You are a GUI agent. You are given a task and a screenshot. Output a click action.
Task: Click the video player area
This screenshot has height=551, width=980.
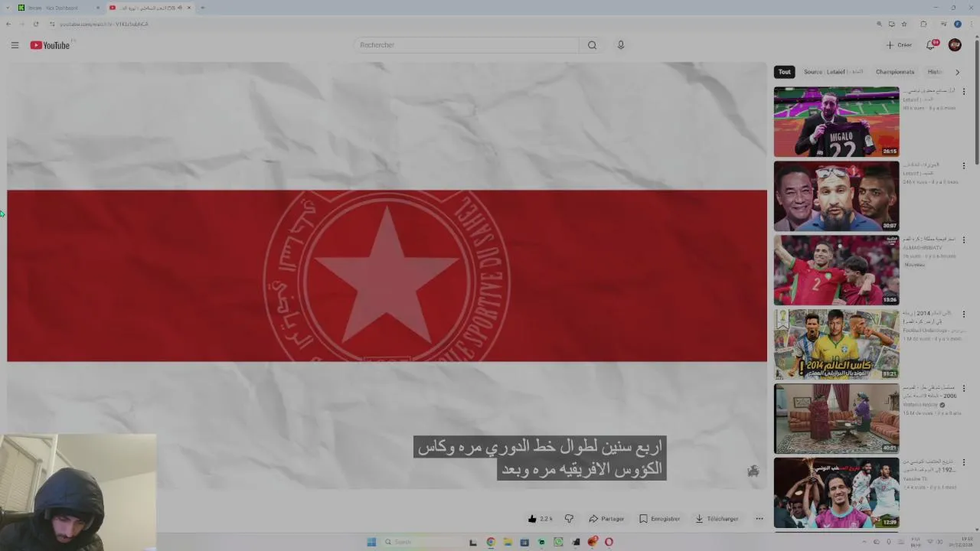387,275
